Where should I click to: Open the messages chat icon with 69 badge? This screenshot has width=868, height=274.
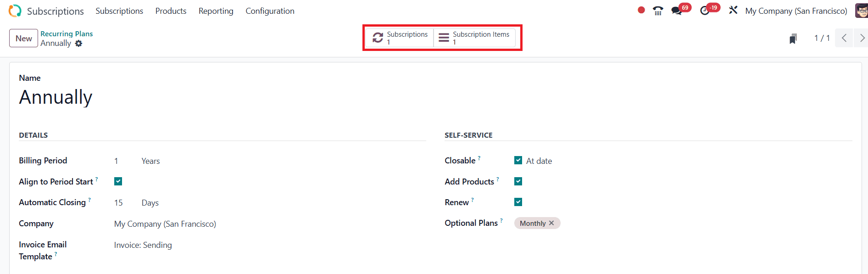pyautogui.click(x=677, y=11)
